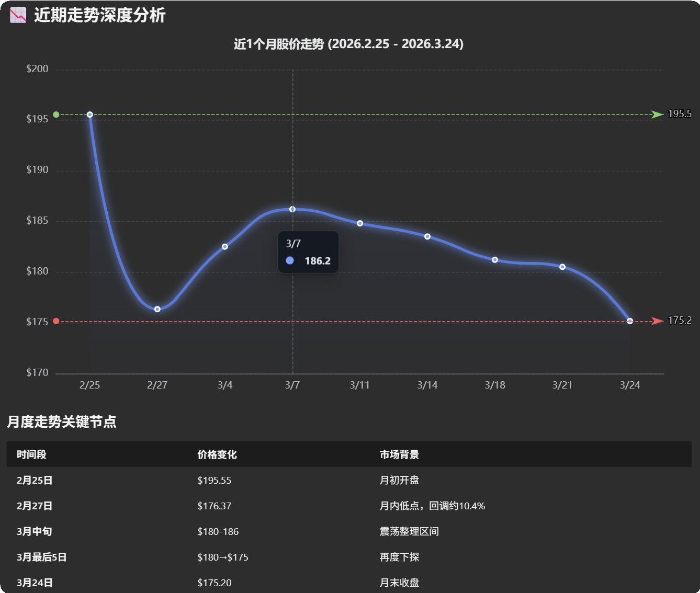700x593 pixels.
Task: Click the 月度走势关键节点 section heading
Action: tap(62, 422)
